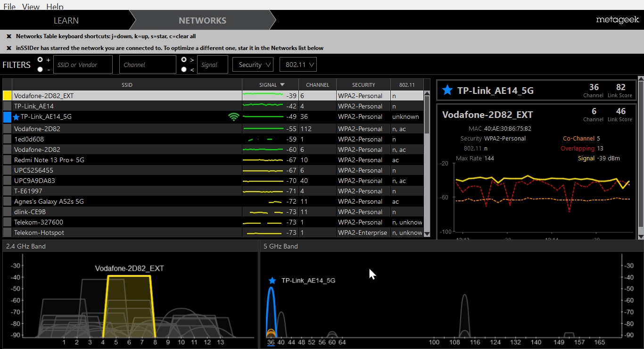The image size is (644, 349).
Task: Select the TP-Link_AE14 network row
Action: click(x=213, y=106)
